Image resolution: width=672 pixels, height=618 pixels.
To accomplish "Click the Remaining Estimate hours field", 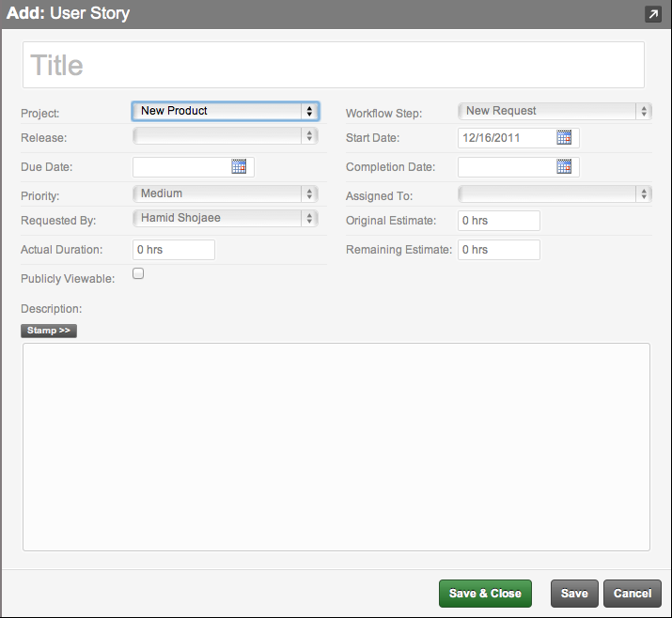I will [x=499, y=250].
